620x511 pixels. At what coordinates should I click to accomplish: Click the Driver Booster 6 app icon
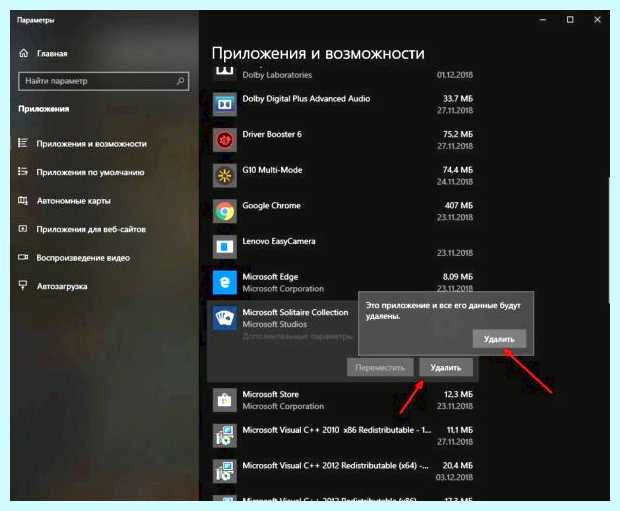coord(225,140)
